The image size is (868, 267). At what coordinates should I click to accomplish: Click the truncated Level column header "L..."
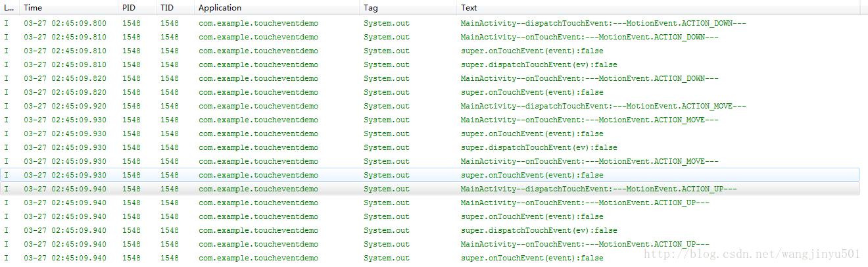click(x=10, y=8)
